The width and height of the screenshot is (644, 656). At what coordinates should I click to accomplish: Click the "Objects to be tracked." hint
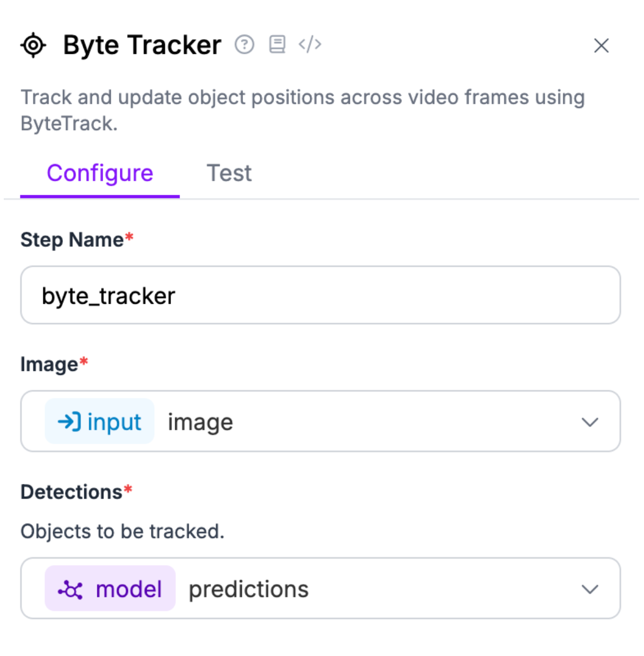coord(123,531)
